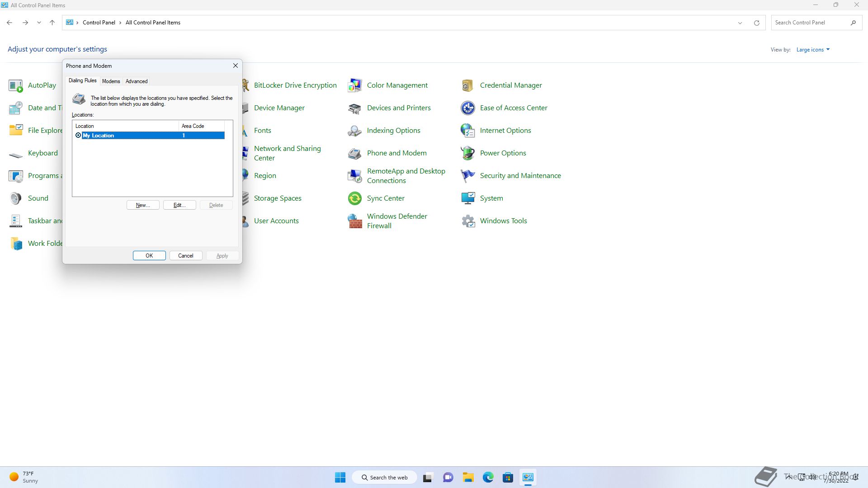Click the Location column header
The image size is (868, 488).
[x=125, y=126]
